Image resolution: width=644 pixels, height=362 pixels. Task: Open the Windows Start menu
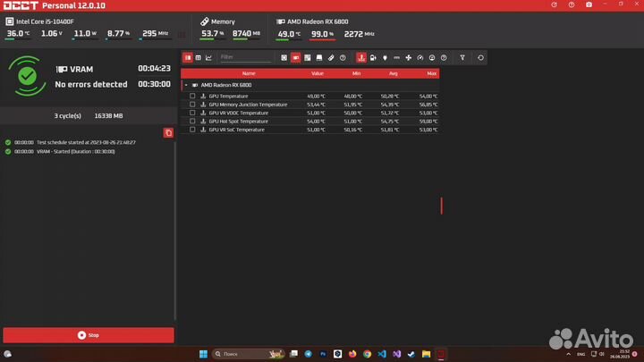203,354
